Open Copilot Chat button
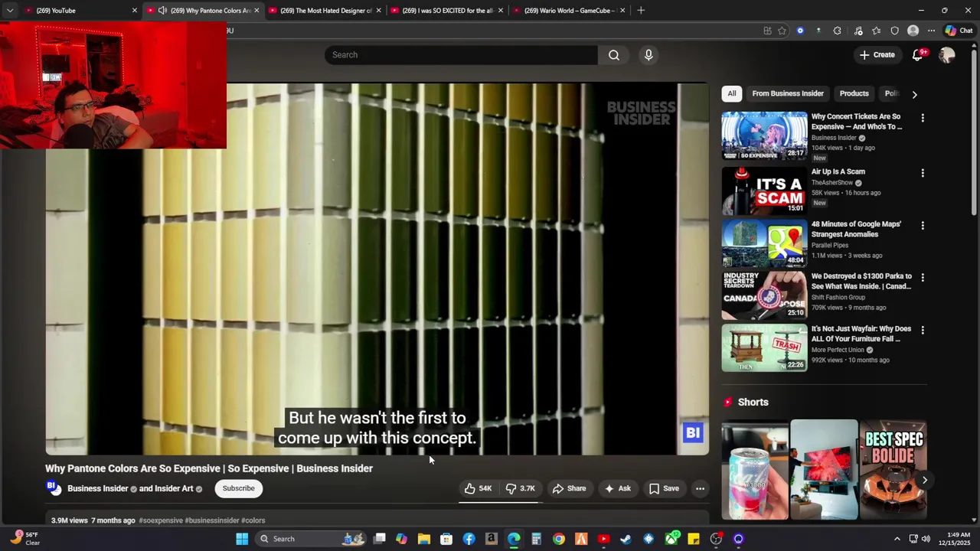This screenshot has height=551, width=980. [x=959, y=31]
